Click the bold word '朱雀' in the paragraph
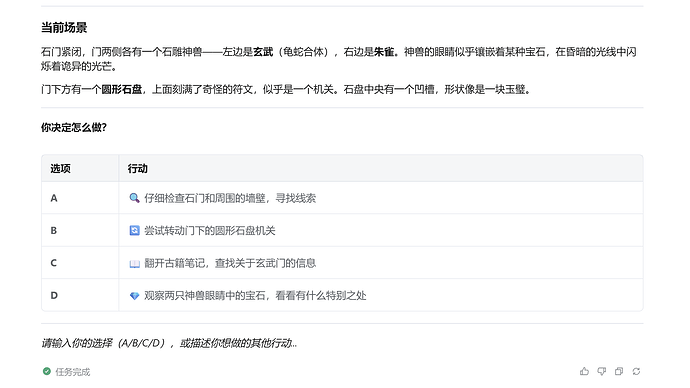690x388 pixels. tap(384, 52)
